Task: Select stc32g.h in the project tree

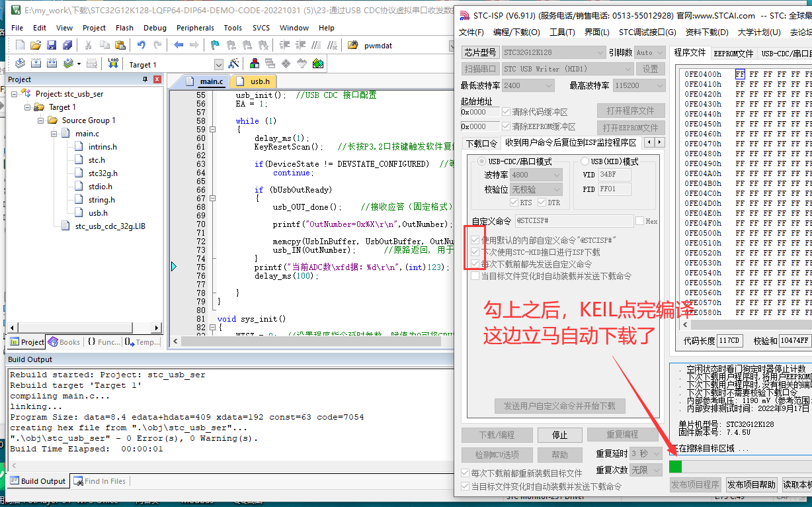Action: [x=102, y=173]
